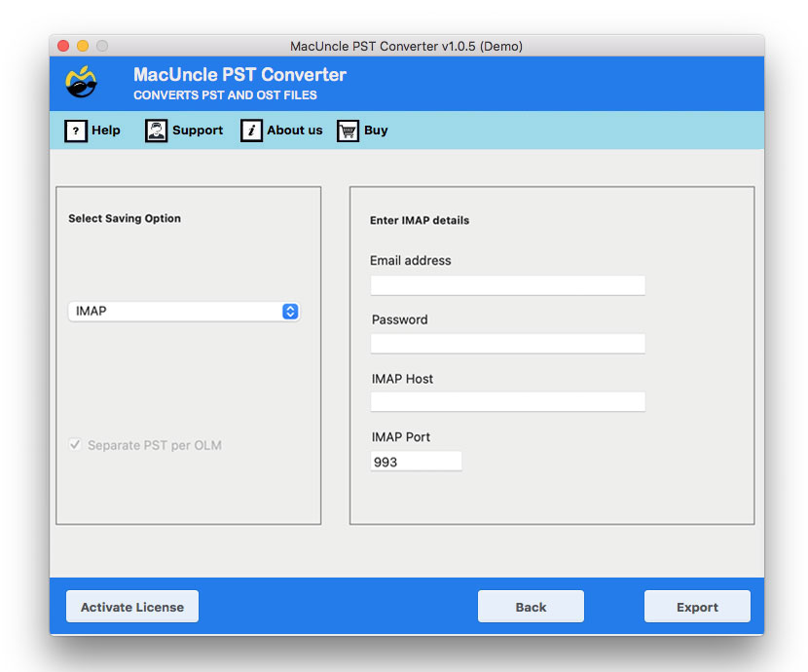Click the blue dropdown arrows next to IMAP

click(x=289, y=312)
